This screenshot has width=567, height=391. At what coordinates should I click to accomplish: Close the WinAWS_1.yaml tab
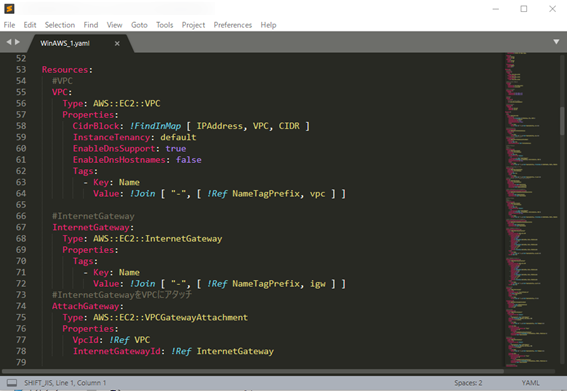click(117, 43)
